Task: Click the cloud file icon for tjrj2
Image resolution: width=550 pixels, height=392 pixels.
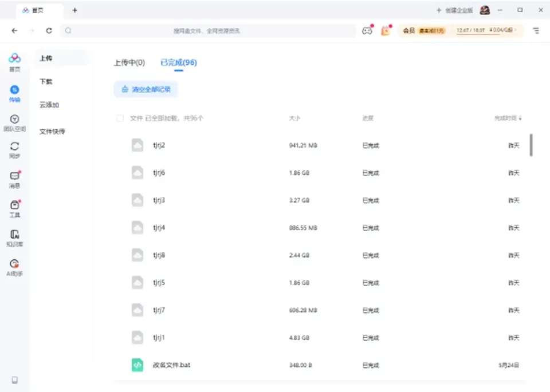Action: (137, 145)
